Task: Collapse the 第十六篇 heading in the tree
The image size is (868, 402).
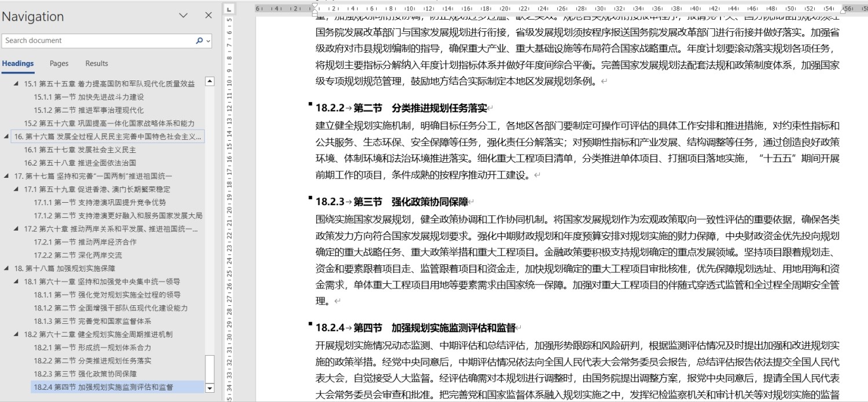Action: pos(6,137)
